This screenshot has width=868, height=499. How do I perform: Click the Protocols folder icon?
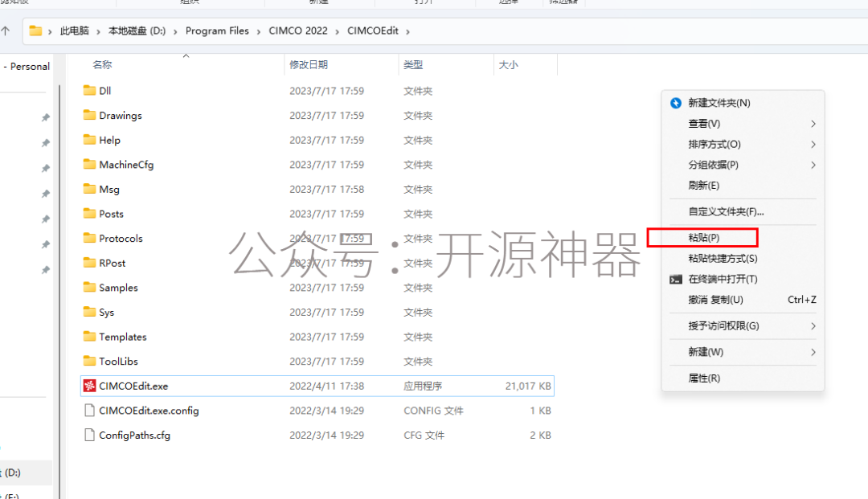(x=89, y=238)
